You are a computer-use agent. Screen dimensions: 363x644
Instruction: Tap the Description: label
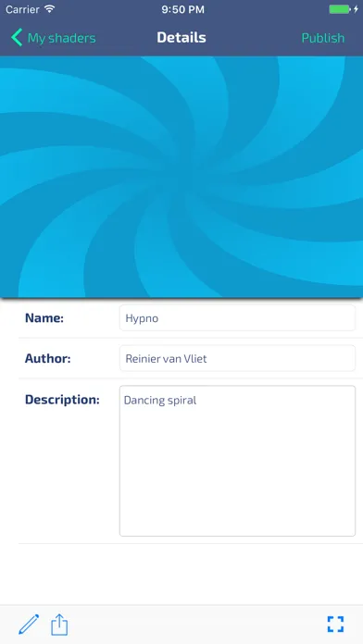(62, 400)
